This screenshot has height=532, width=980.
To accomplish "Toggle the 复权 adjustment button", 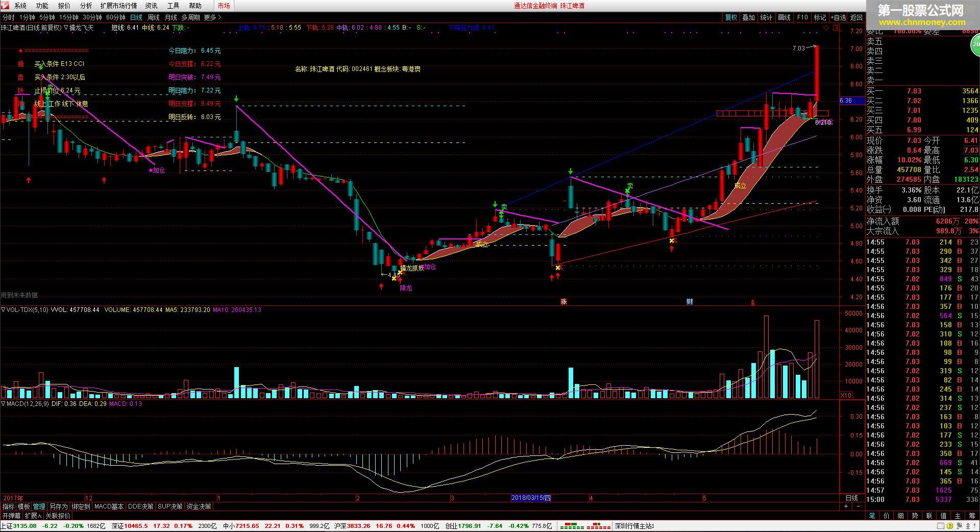I will click(731, 17).
